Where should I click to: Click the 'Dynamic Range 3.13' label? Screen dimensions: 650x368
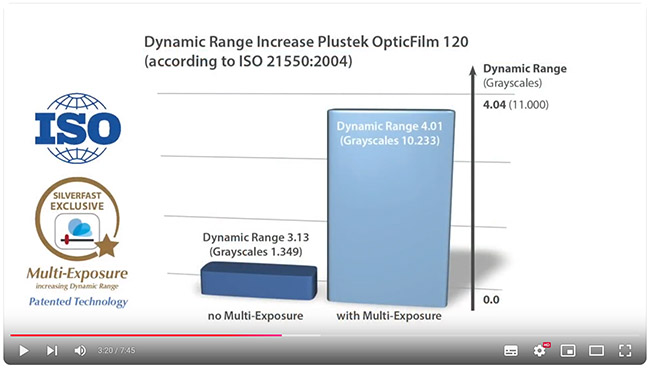point(256,237)
